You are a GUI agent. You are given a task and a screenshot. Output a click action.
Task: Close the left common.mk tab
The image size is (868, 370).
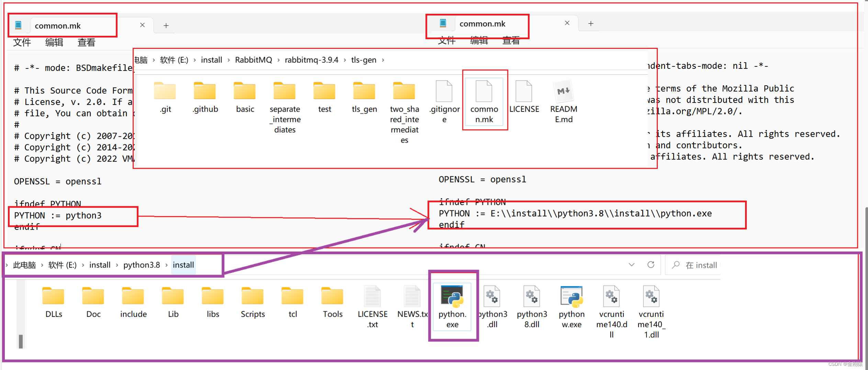pyautogui.click(x=142, y=25)
